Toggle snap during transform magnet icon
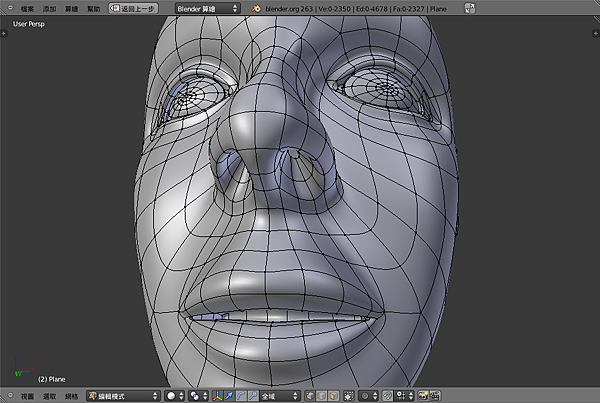Image resolution: width=600 pixels, height=403 pixels. (x=386, y=396)
